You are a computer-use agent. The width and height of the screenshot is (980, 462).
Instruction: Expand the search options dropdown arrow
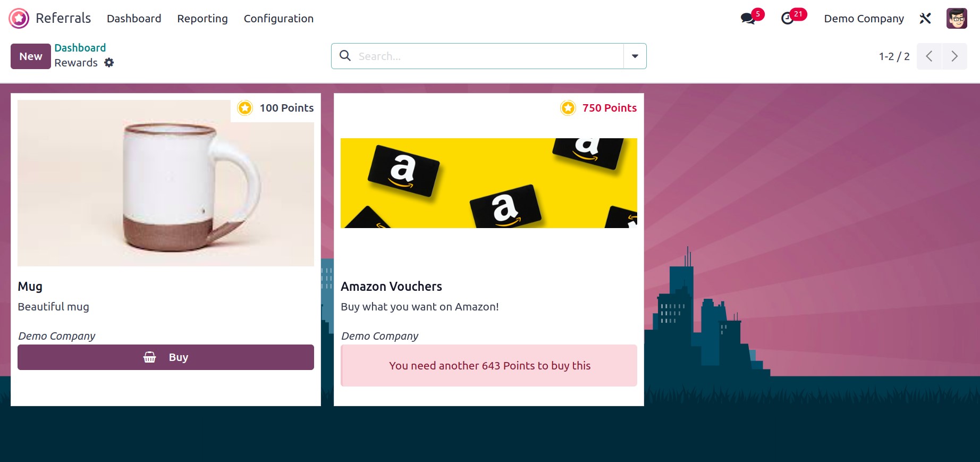coord(635,56)
